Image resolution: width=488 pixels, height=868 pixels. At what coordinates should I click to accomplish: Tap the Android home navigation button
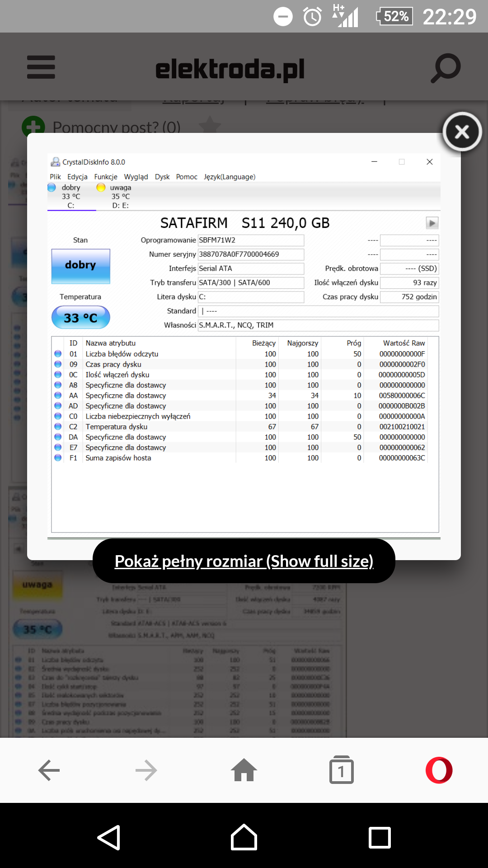(244, 837)
